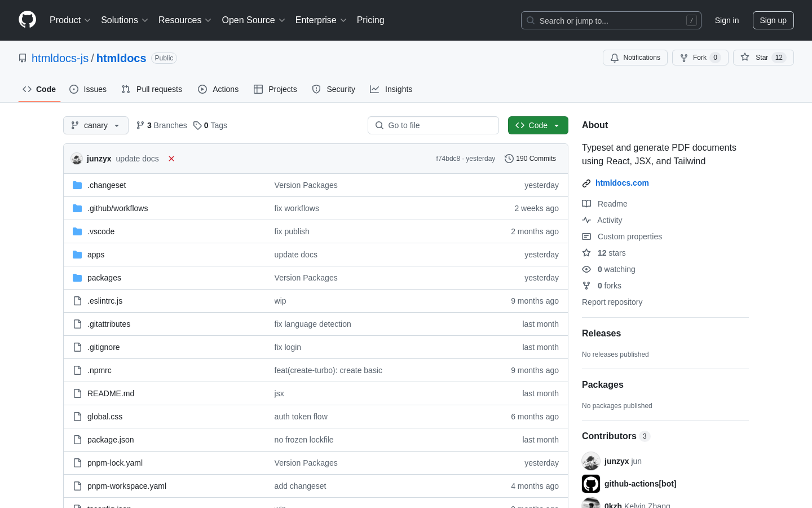Click Report repository link
Image resolution: width=812 pixels, height=508 pixels.
[612, 302]
